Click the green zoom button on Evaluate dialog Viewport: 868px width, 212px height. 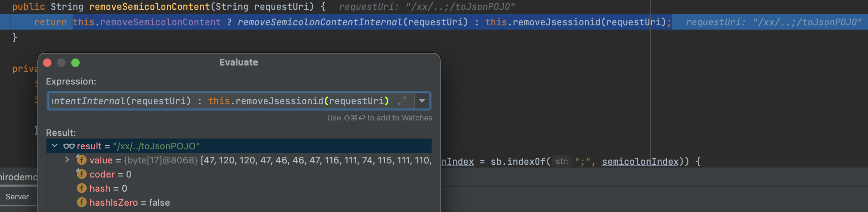[75, 63]
